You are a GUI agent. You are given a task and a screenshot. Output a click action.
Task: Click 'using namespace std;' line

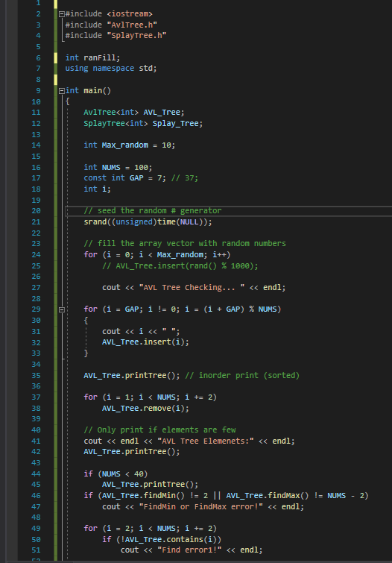111,68
